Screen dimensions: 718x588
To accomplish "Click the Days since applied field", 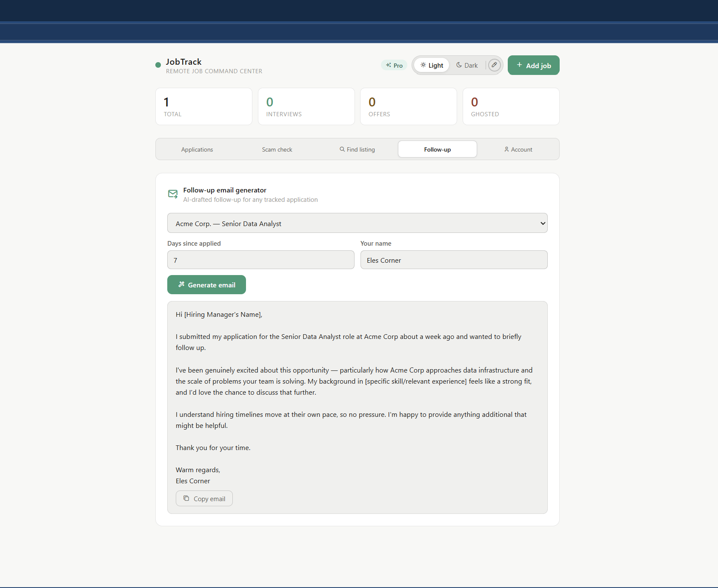I will (x=260, y=260).
